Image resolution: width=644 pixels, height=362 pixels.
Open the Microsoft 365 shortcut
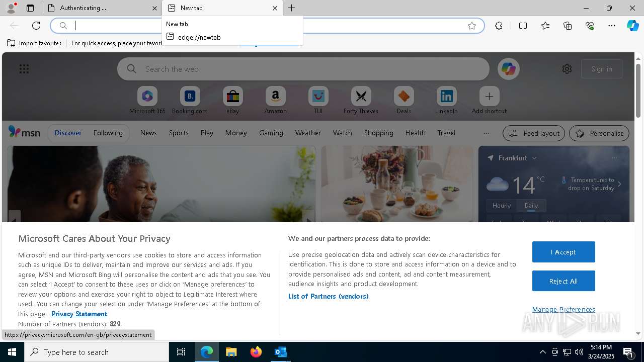click(x=147, y=101)
